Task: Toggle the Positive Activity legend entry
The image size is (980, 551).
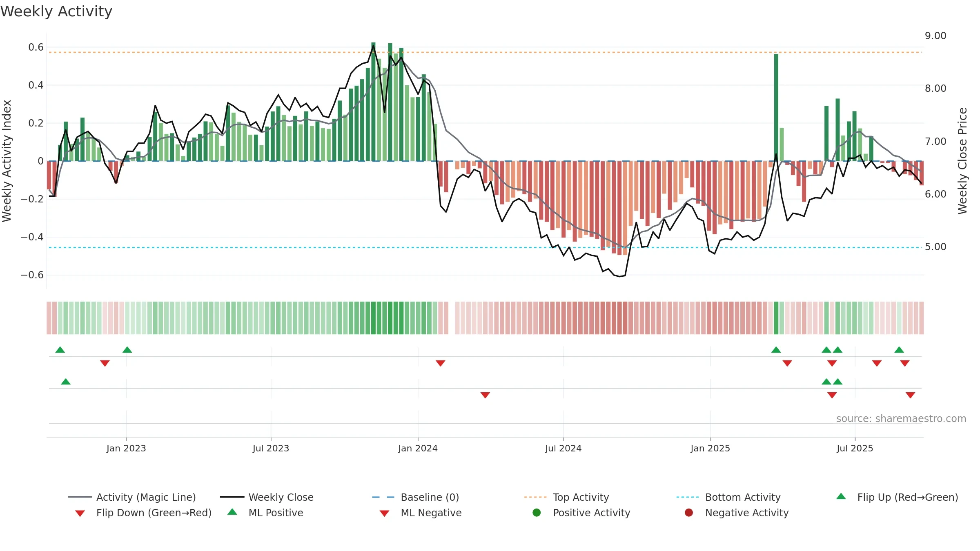Action: pos(581,513)
